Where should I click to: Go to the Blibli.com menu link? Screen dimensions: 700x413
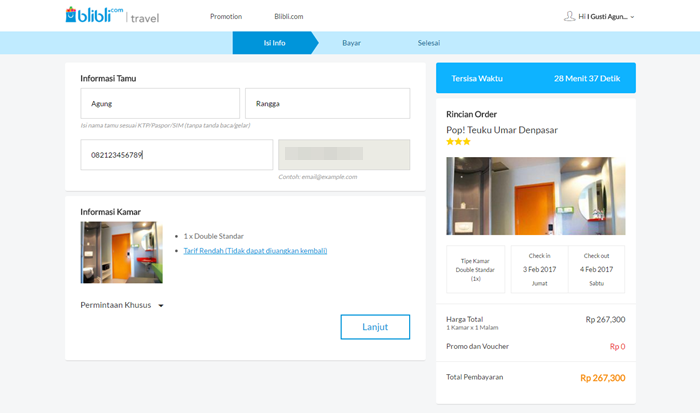(x=288, y=17)
